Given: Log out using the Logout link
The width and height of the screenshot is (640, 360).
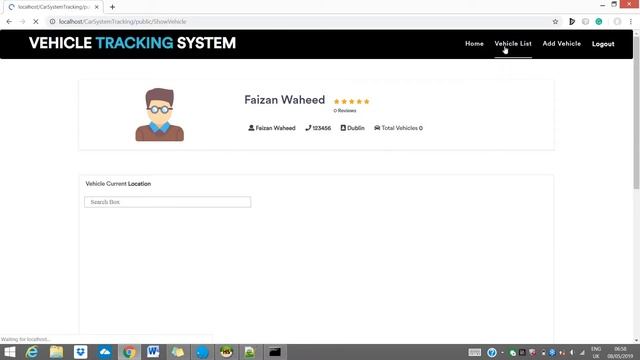Looking at the screenshot, I should (x=603, y=44).
